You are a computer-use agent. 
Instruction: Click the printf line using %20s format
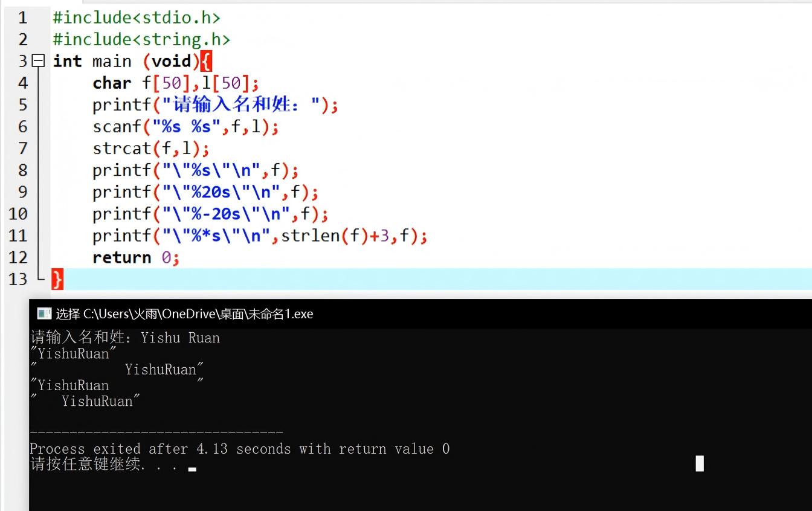(x=205, y=191)
